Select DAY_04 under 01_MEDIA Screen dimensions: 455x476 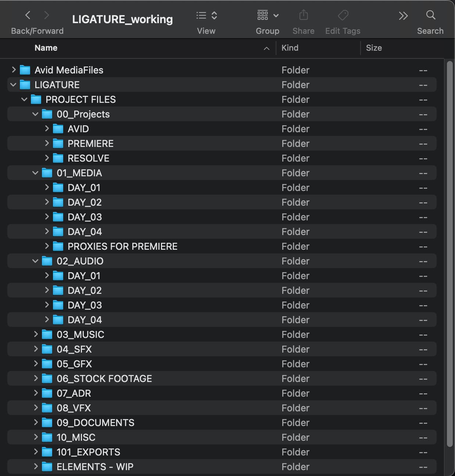click(x=222, y=231)
